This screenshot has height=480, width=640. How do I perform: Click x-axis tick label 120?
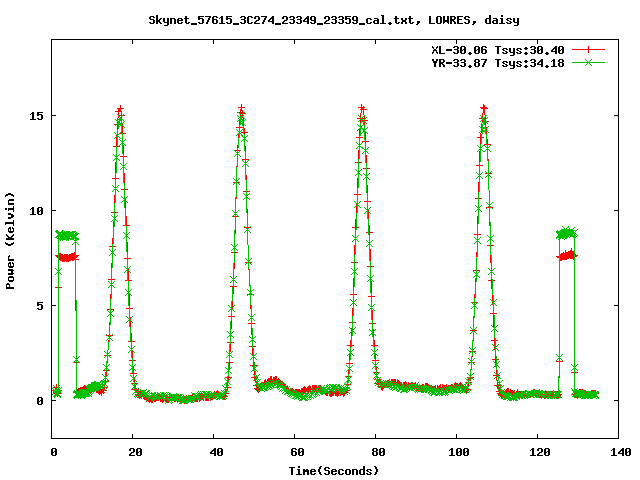[x=539, y=452]
